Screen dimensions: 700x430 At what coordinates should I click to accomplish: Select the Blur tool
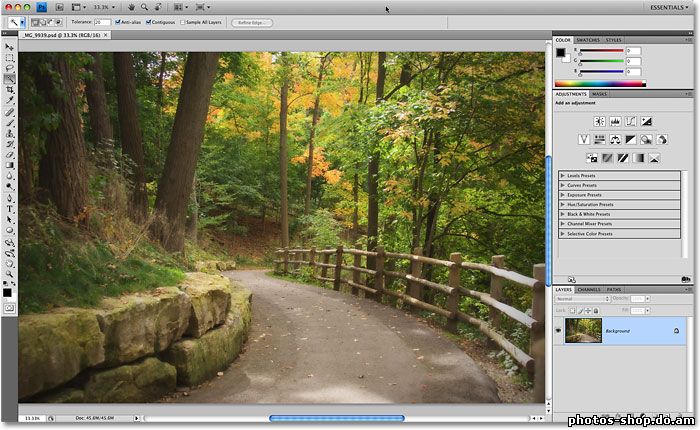click(9, 176)
